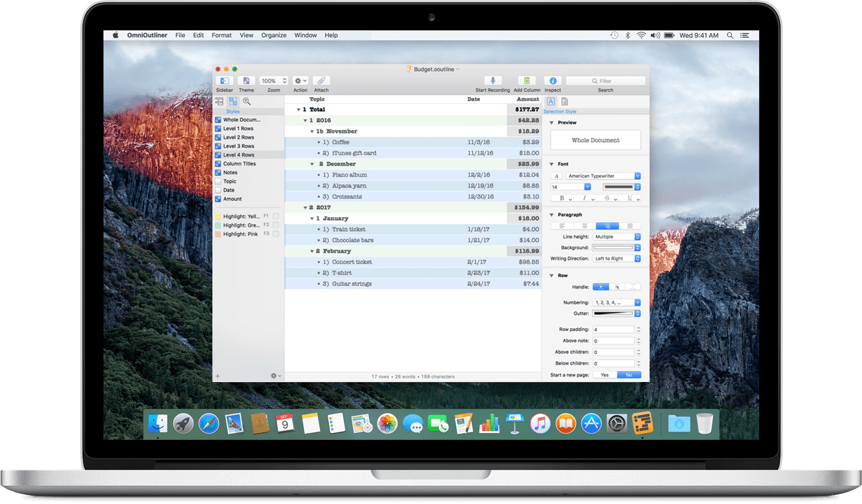Click the Date column header
Screen dimensions: 862x504
pyautogui.click(x=474, y=99)
